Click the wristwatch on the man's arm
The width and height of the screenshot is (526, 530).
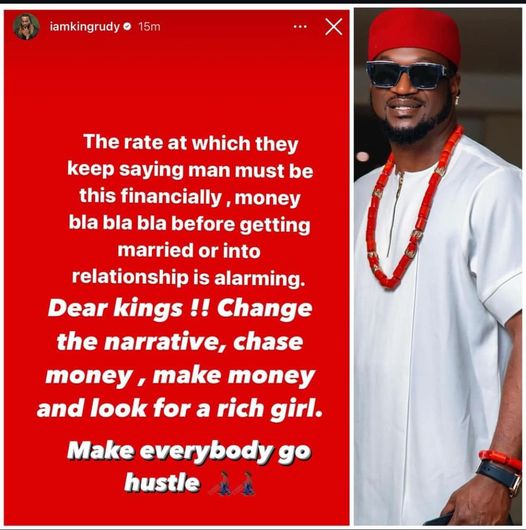click(500, 476)
